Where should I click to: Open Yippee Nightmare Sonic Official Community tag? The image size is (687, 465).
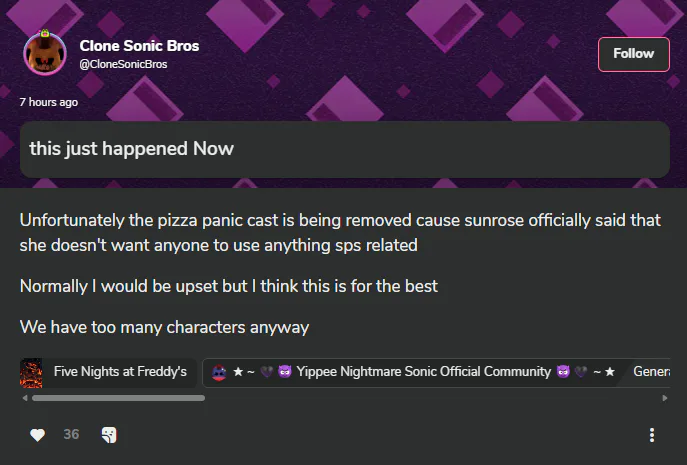tap(414, 372)
